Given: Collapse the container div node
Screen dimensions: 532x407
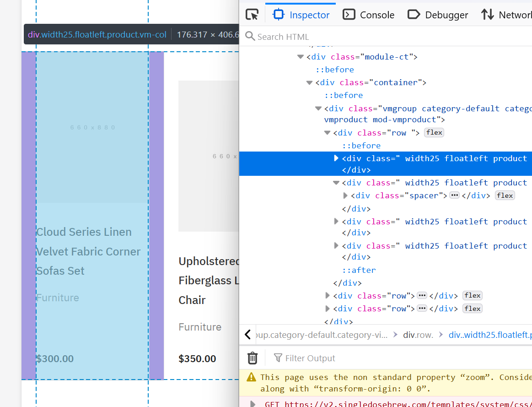Looking at the screenshot, I should [x=310, y=82].
